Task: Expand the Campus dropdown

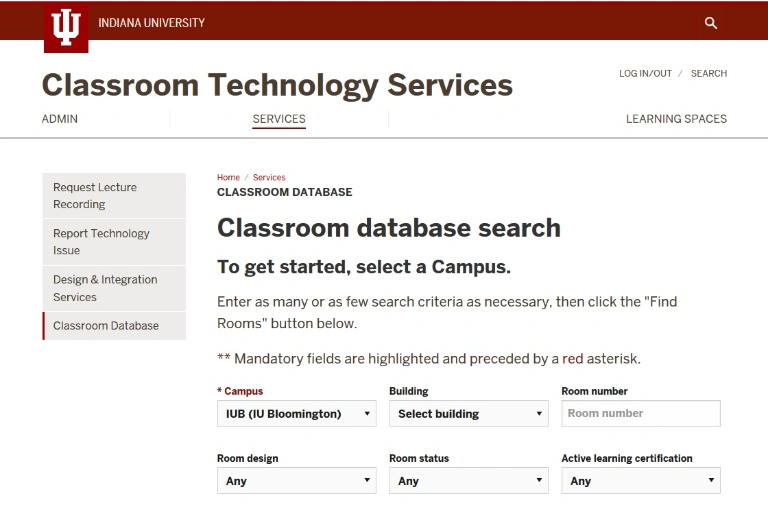Action: click(x=296, y=414)
